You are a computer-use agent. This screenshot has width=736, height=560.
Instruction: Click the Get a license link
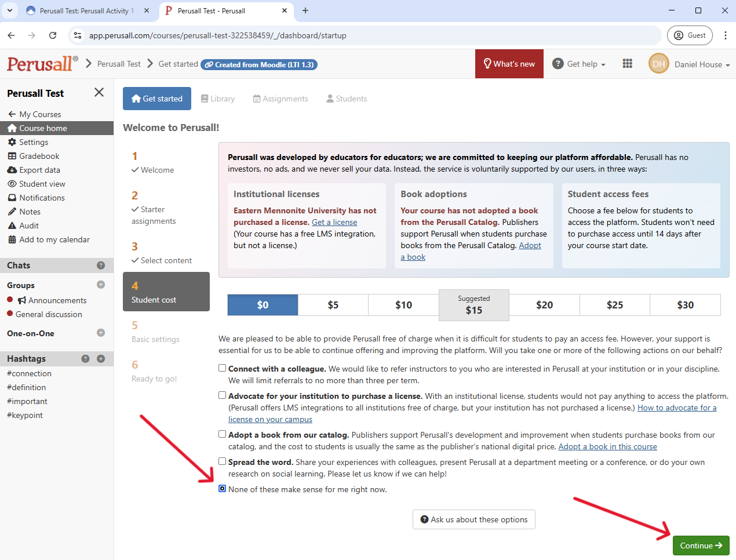click(x=334, y=222)
